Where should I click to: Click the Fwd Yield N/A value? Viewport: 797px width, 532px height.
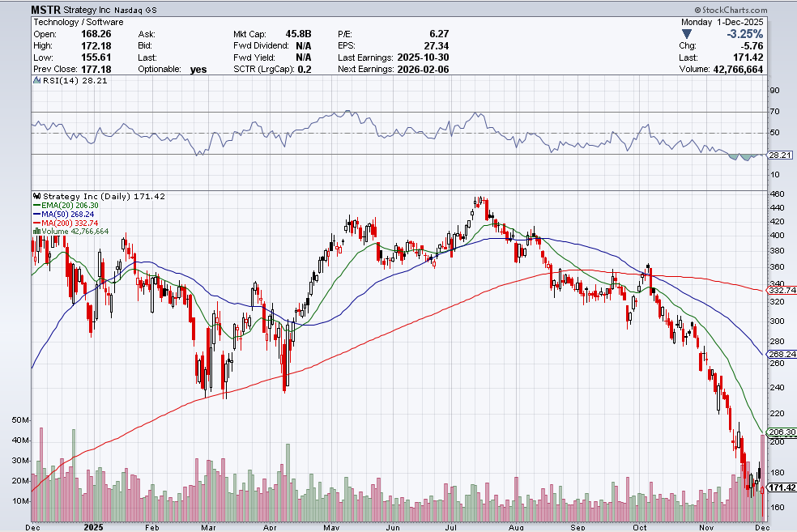(304, 57)
